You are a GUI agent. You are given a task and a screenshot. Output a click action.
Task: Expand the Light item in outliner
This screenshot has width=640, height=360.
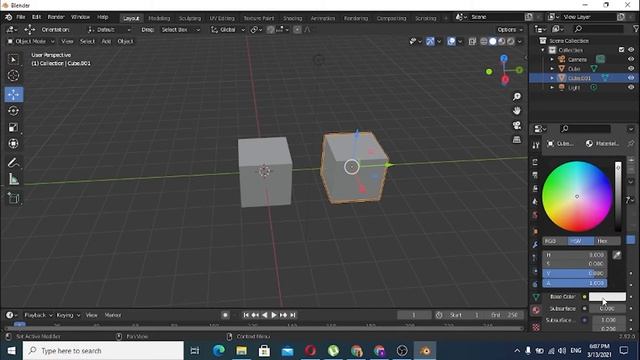tap(552, 87)
